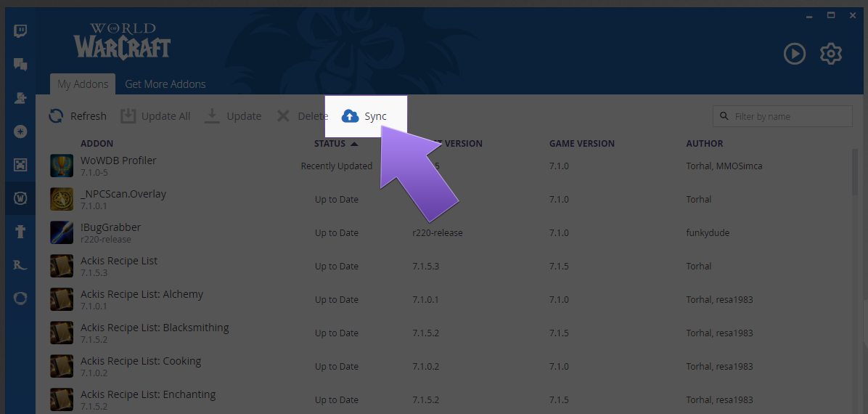This screenshot has width=868, height=414.
Task: Click the !BugGrabber addon icon
Action: click(x=62, y=232)
